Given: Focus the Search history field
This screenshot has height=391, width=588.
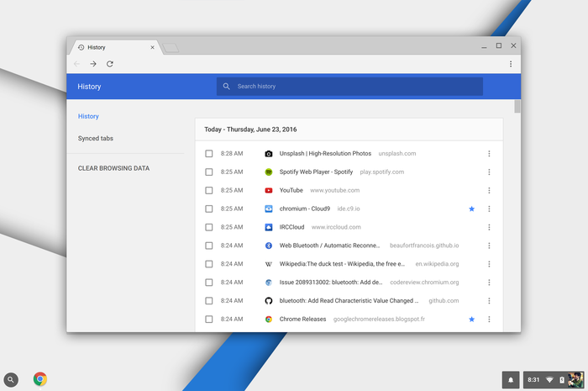Looking at the screenshot, I should coord(349,87).
